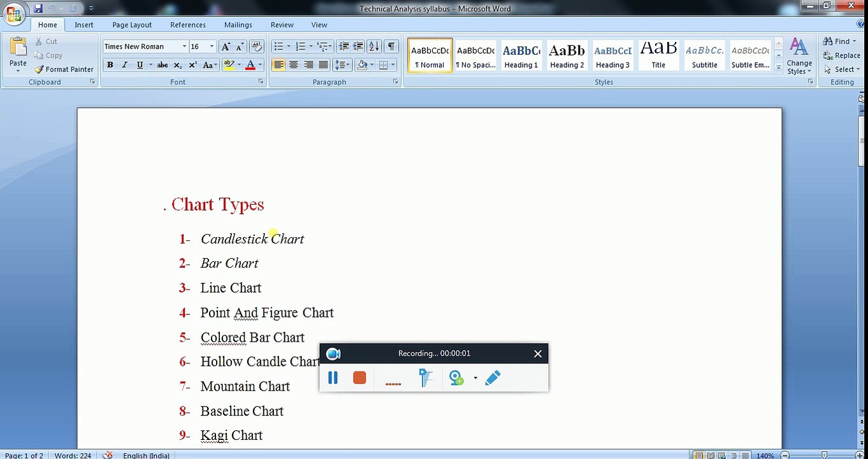The image size is (868, 459).
Task: Justify the paragraph text
Action: (323, 65)
